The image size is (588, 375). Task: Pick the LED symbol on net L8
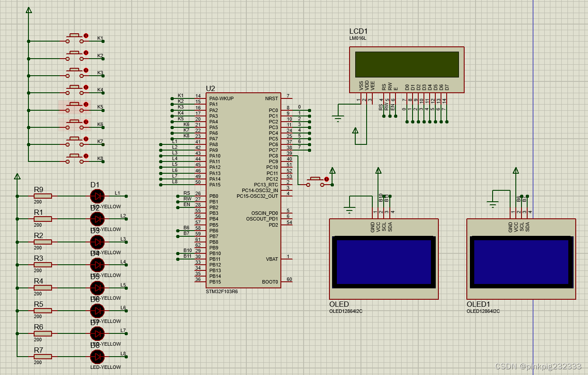tap(97, 357)
